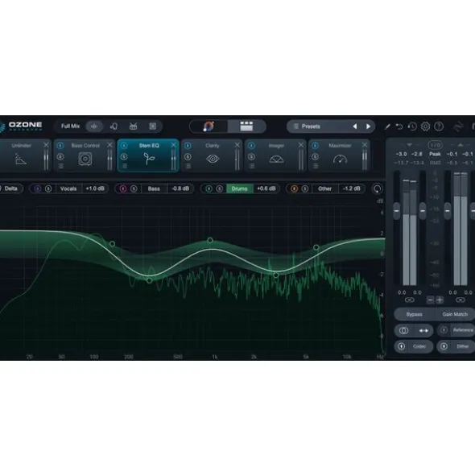The image size is (475, 476).
Task: Click the Vocals +1.0 dB gain value
Action: point(95,188)
